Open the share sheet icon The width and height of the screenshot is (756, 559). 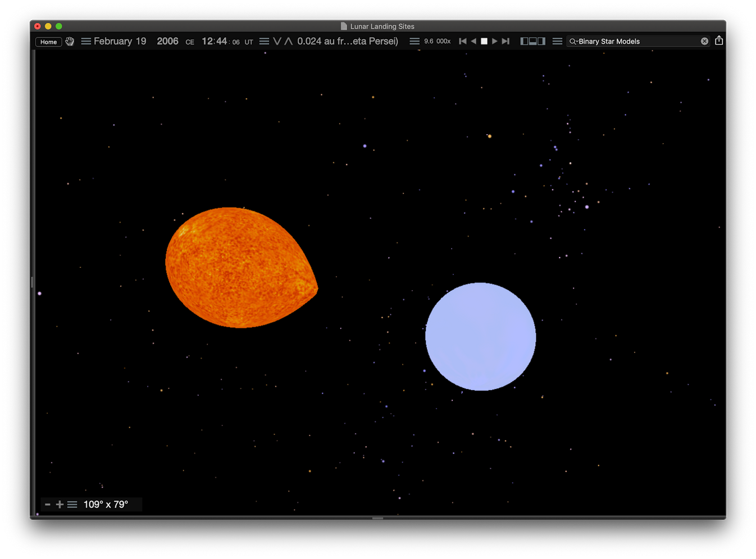[719, 40]
